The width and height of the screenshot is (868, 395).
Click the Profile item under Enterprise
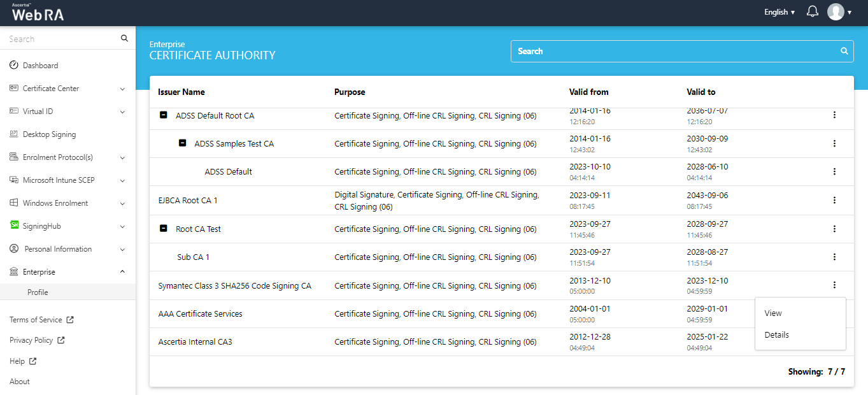[x=38, y=292]
